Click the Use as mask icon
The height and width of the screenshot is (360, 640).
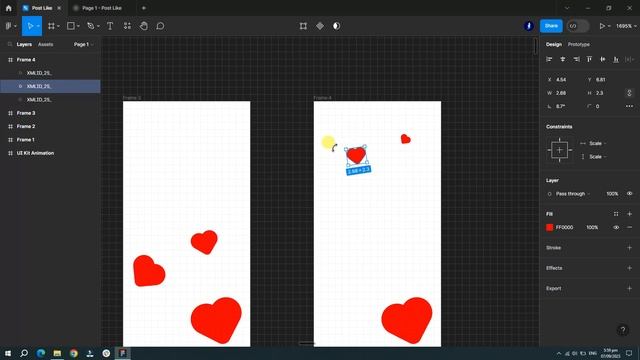pos(336,26)
